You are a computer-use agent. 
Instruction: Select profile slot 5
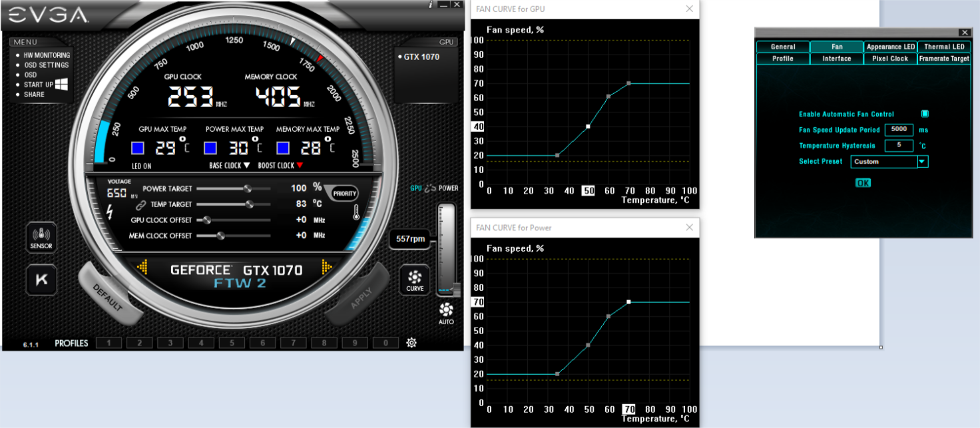tap(232, 343)
